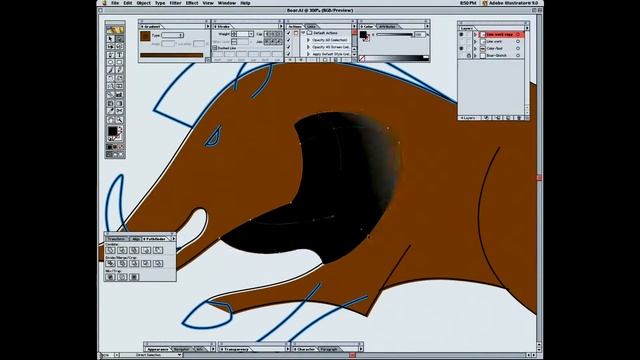
Task: Click the Unite pathfinder button
Action: pyautogui.click(x=111, y=250)
